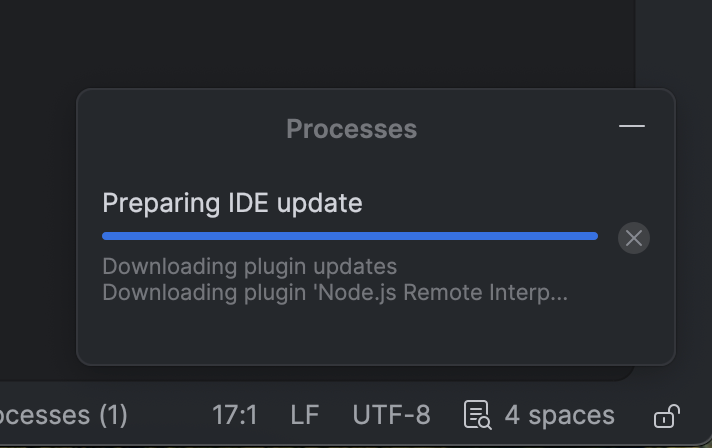The width and height of the screenshot is (712, 448).
Task: Open the file inspection icon beside 4 spaces
Action: pyautogui.click(x=477, y=414)
